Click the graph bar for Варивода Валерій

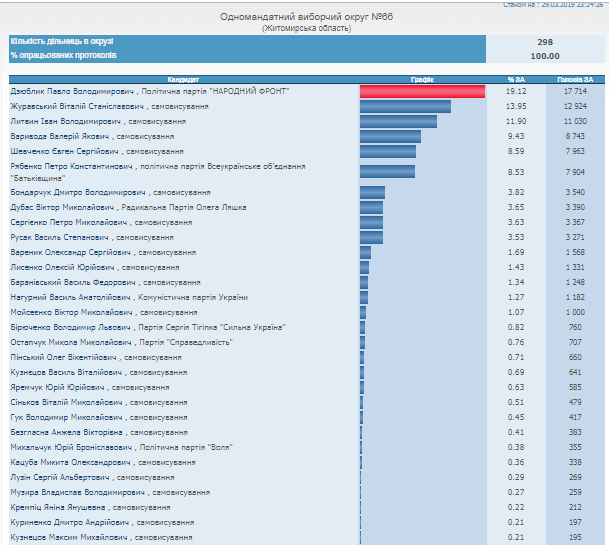390,136
